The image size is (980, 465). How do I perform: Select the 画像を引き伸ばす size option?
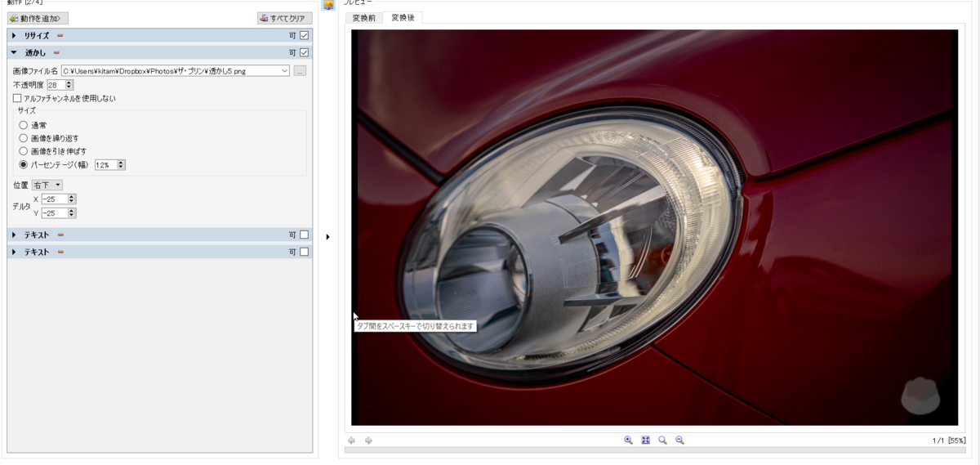tap(23, 151)
